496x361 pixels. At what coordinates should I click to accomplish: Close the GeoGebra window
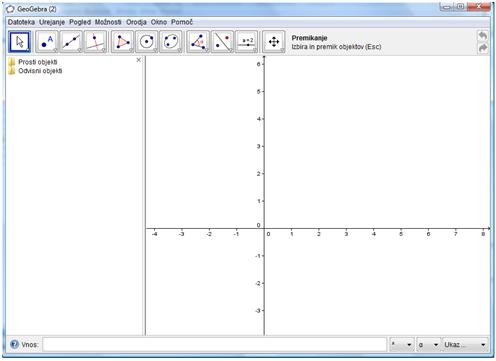(x=478, y=7)
